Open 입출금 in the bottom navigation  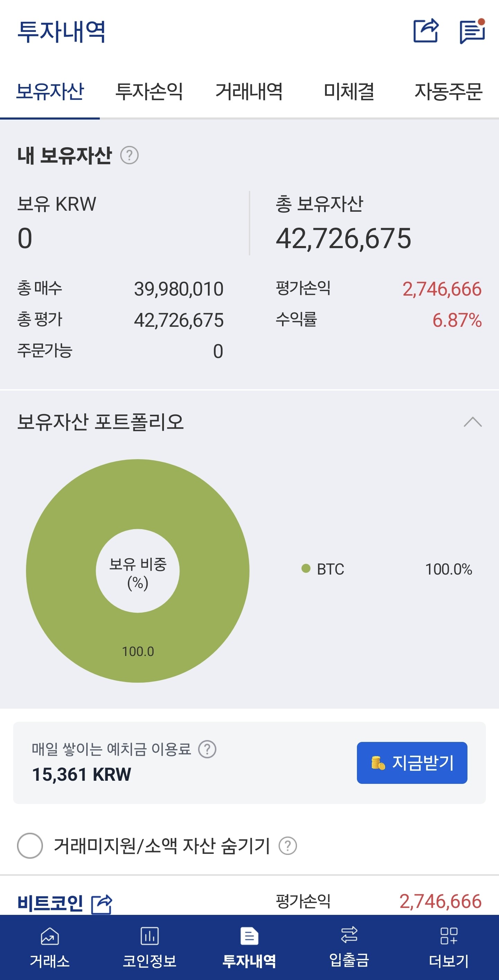pos(349,947)
